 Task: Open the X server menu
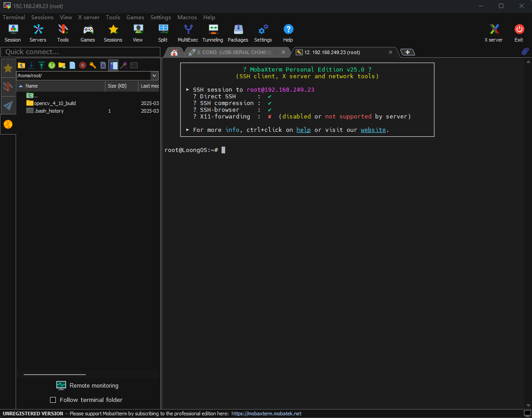pos(89,17)
